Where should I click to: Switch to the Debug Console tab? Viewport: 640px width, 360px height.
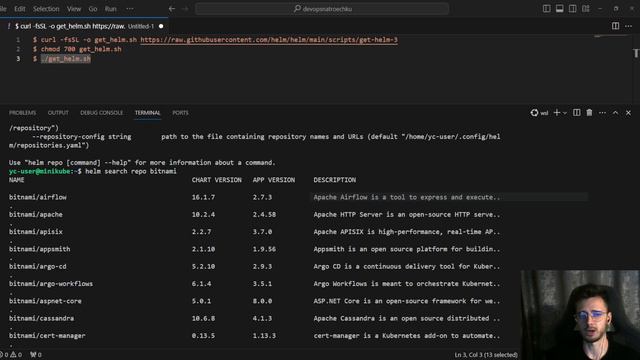click(101, 113)
